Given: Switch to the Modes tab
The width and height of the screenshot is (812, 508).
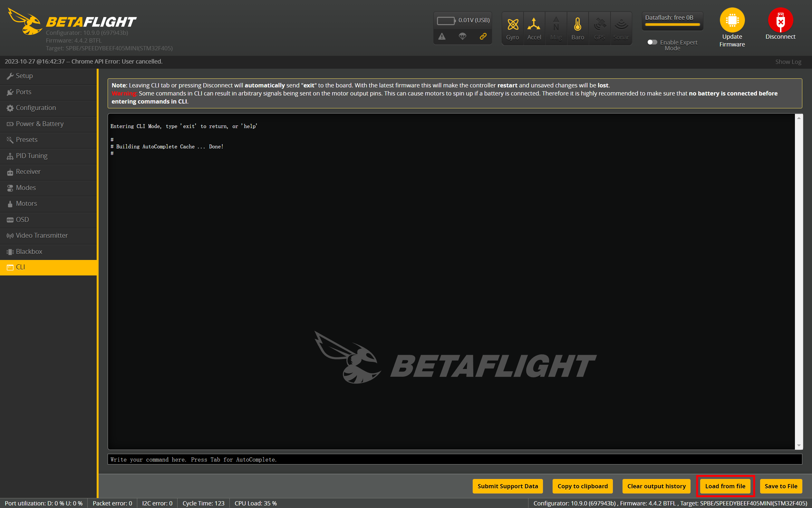Looking at the screenshot, I should 48,188.
